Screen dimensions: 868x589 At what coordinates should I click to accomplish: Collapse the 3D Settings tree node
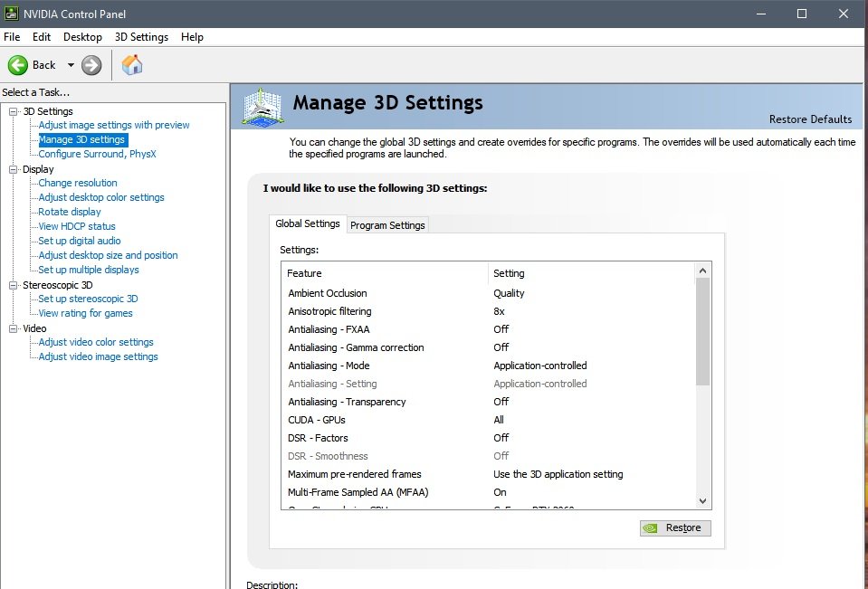coord(14,111)
